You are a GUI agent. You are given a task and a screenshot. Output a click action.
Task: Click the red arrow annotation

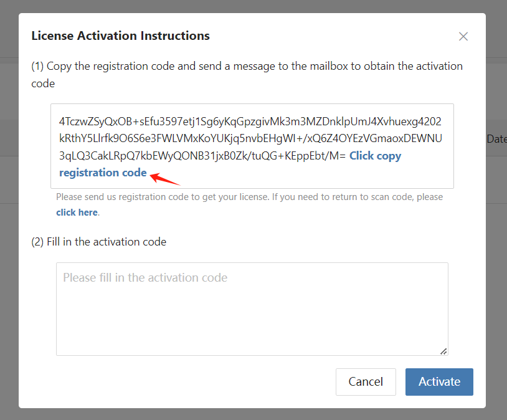coord(165,178)
